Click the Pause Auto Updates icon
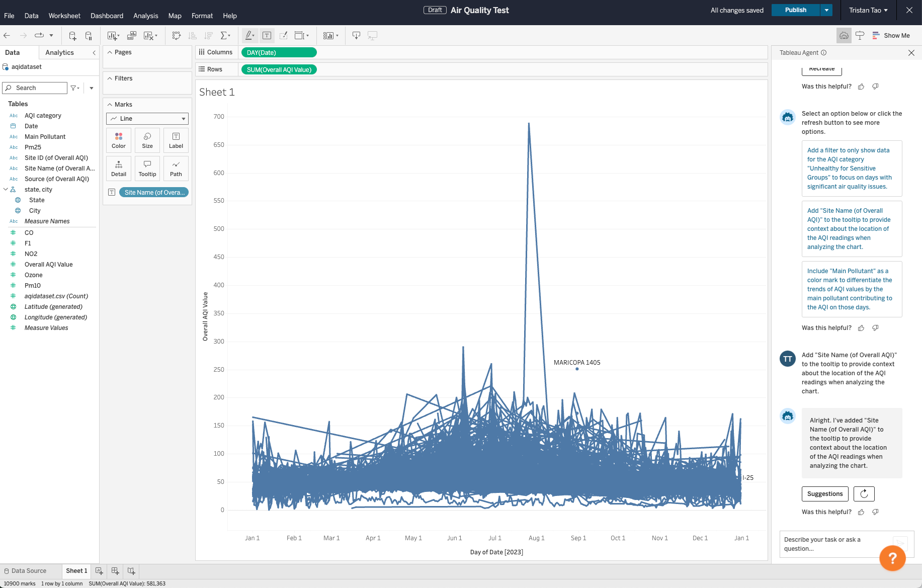 coord(89,35)
